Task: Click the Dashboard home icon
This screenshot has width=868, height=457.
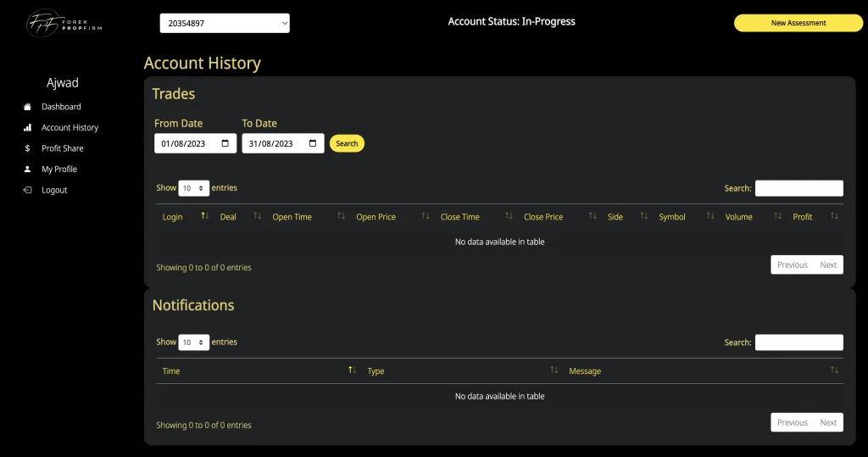Action: (27, 107)
